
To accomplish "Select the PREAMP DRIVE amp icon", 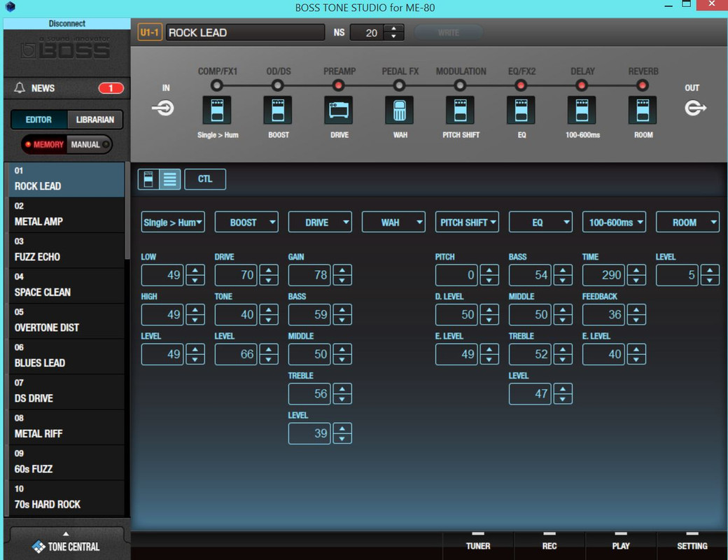I will [x=339, y=110].
